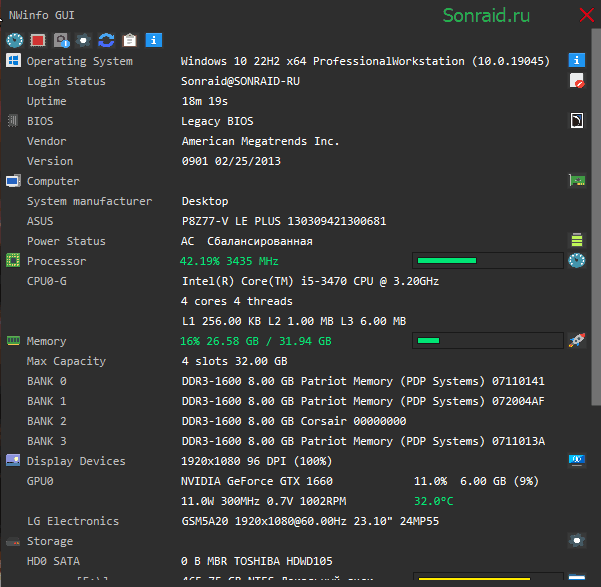Click the Sonraid@SONRAID-RU login value

240,81
